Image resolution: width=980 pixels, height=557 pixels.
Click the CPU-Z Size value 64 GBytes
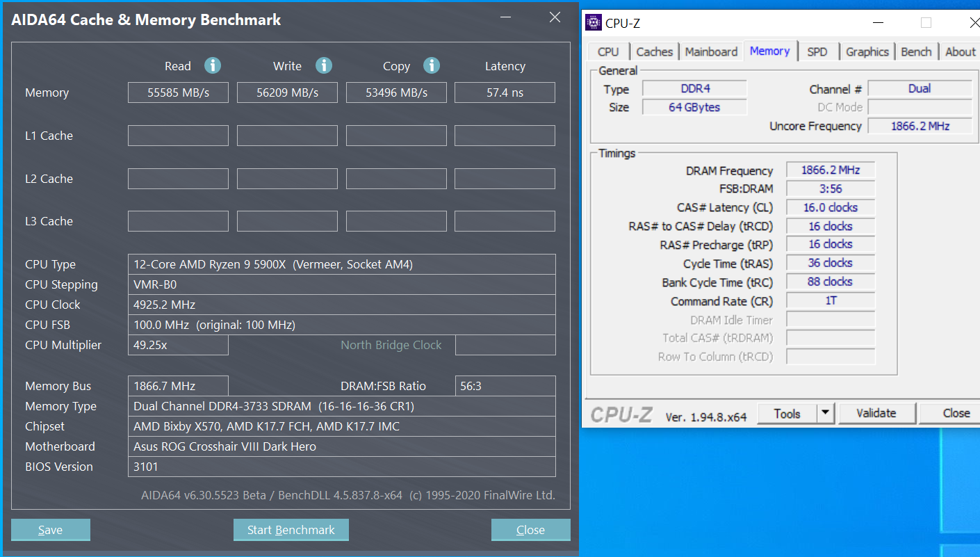[x=694, y=107]
